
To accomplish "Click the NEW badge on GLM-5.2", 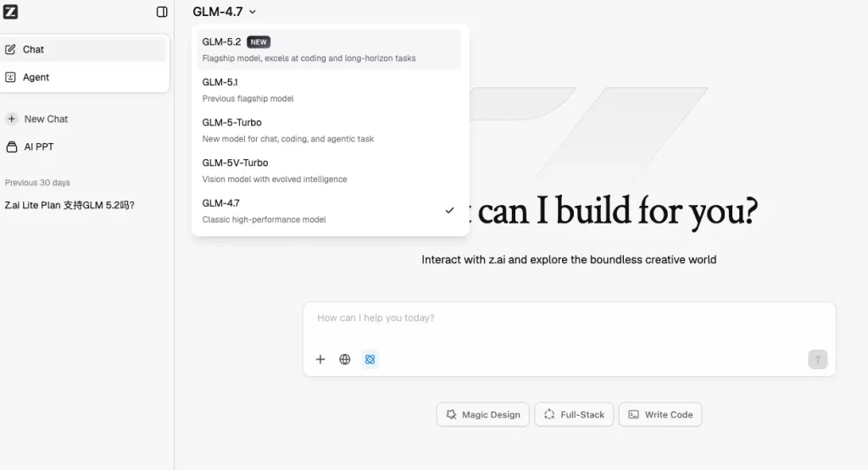I will point(259,42).
